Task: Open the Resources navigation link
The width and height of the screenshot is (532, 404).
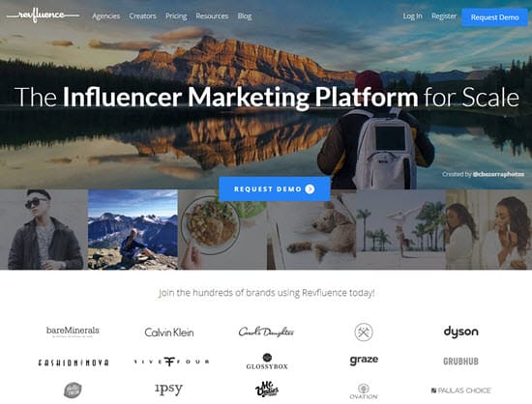Action: [212, 15]
